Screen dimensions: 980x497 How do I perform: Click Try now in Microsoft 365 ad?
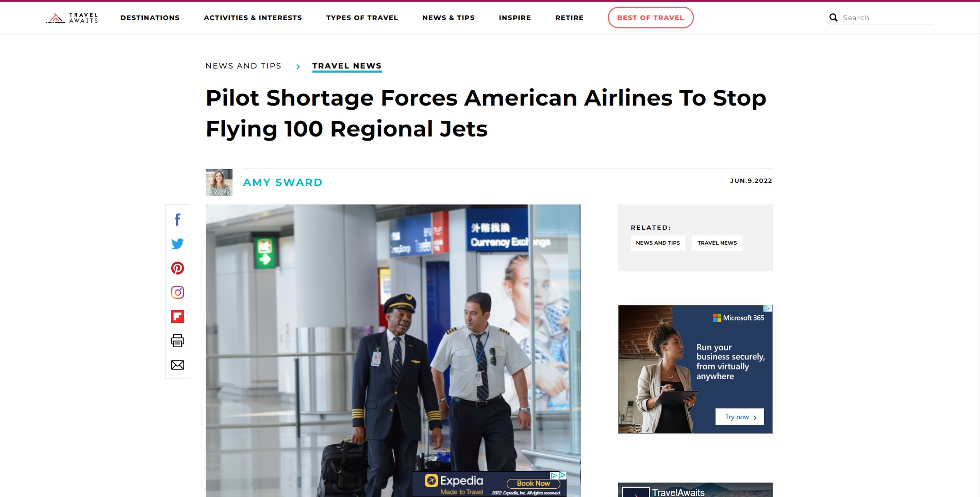tap(740, 417)
